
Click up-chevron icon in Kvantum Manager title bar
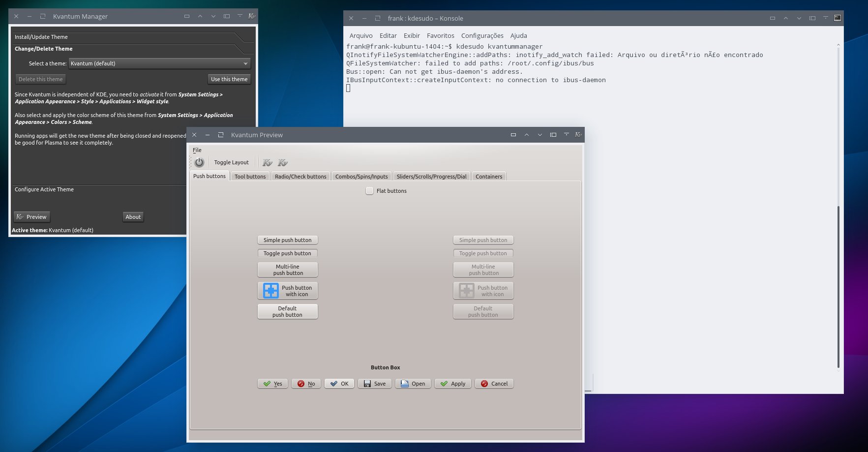click(200, 16)
